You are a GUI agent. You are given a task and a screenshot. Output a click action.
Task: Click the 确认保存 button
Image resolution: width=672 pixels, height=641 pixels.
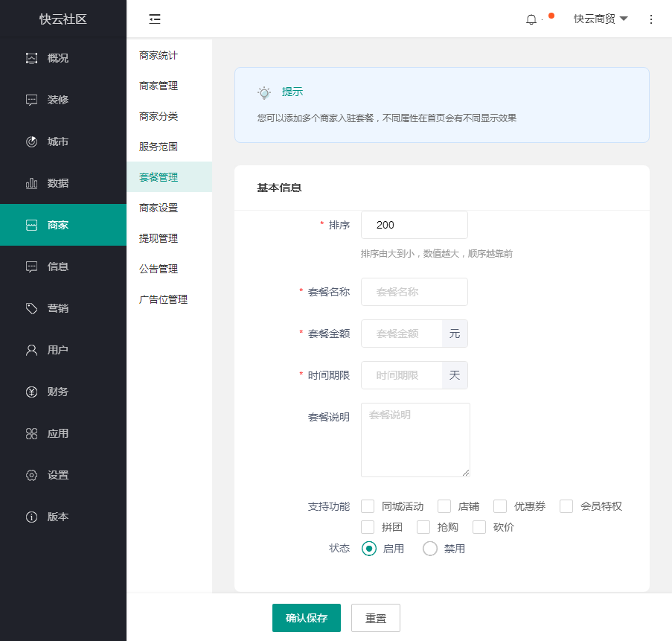click(307, 618)
